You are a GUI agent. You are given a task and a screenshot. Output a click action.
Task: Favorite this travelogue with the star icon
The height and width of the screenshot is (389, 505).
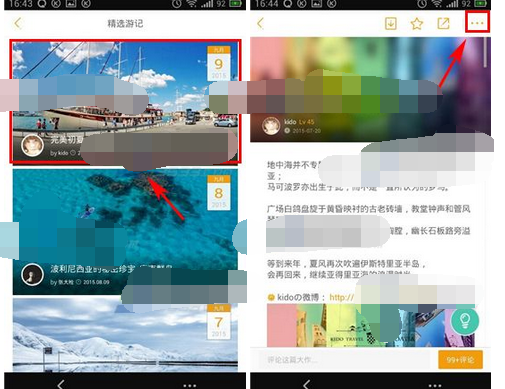tap(417, 24)
